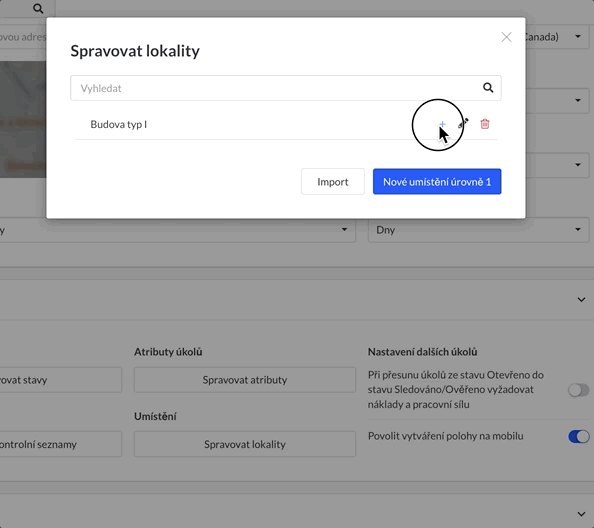
Task: Click the top-left background search icon
Action: click(x=38, y=8)
